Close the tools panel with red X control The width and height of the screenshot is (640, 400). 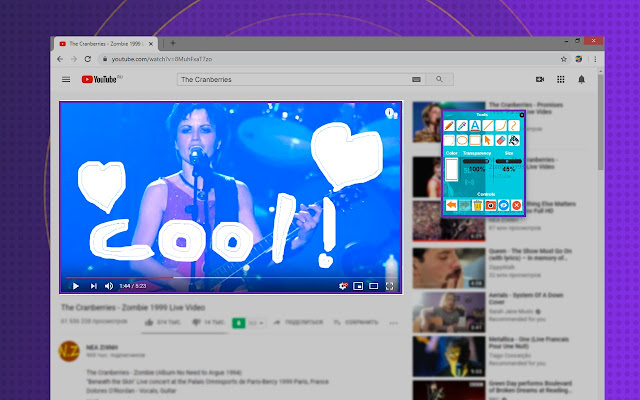[x=517, y=205]
